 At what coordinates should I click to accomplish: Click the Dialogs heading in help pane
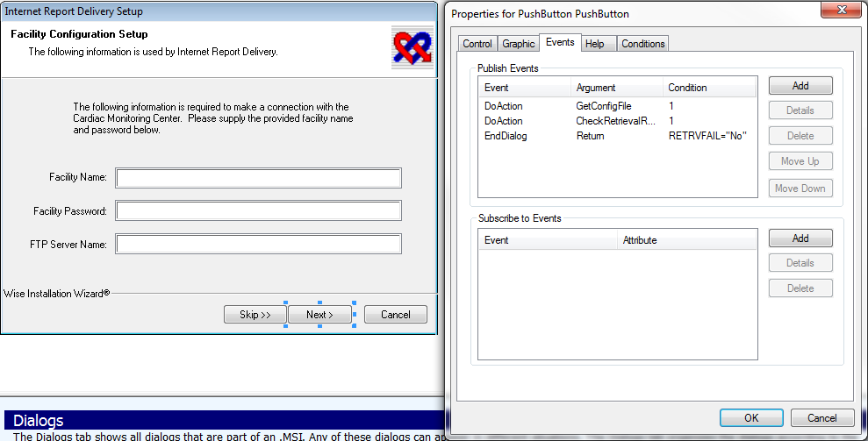[39, 421]
